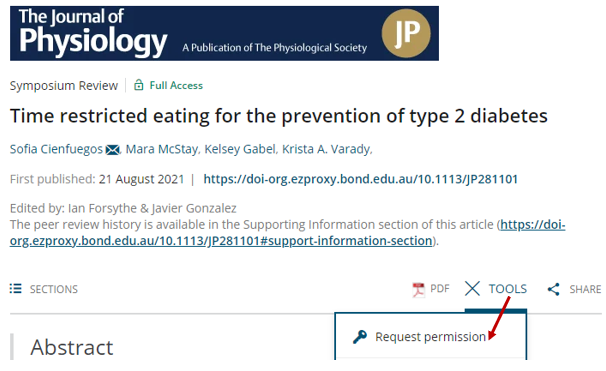Collapse the TOOLS dropdown label
Image resolution: width=606 pixels, height=371 pixels.
pyautogui.click(x=507, y=289)
